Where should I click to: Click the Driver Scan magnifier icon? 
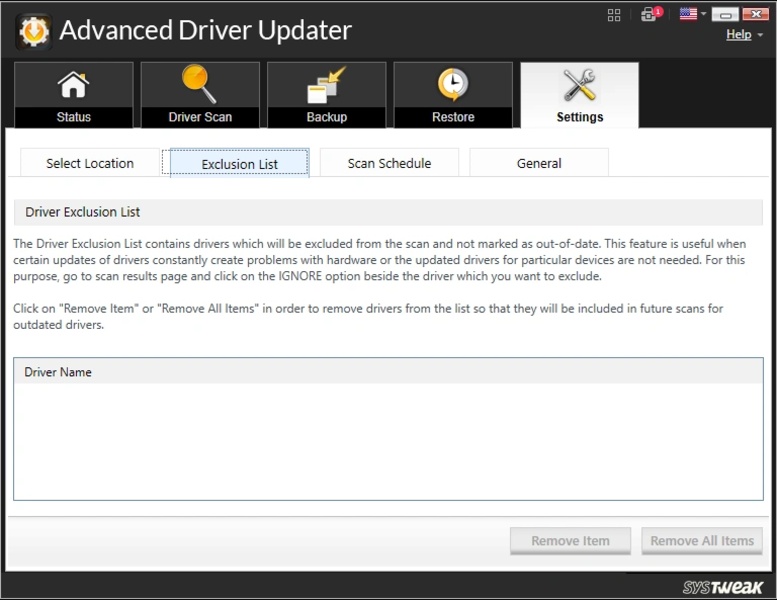click(199, 86)
